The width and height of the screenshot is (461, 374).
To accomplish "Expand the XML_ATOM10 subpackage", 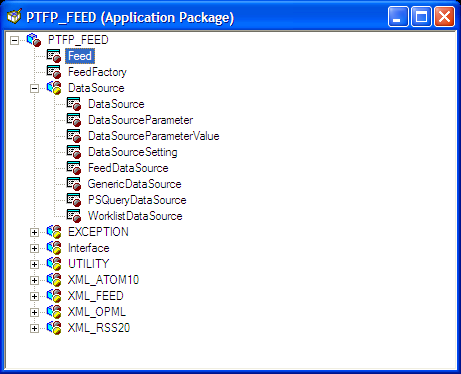I will (34, 281).
